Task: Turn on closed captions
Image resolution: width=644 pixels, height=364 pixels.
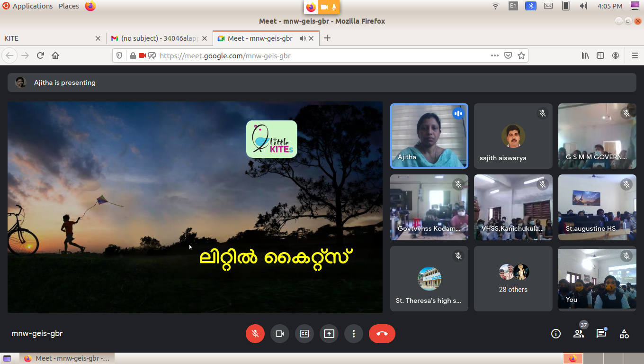Action: click(x=304, y=334)
